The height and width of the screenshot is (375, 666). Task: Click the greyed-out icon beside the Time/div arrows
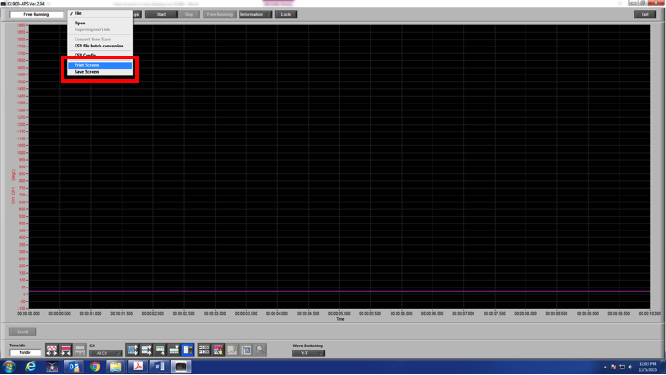click(x=80, y=350)
